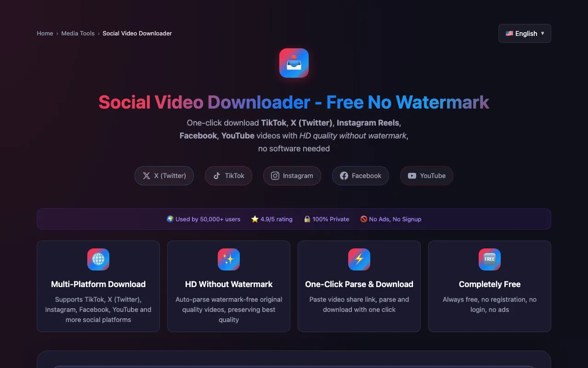588x368 pixels.
Task: Click the 4.9/5 rating text
Action: coord(277,219)
